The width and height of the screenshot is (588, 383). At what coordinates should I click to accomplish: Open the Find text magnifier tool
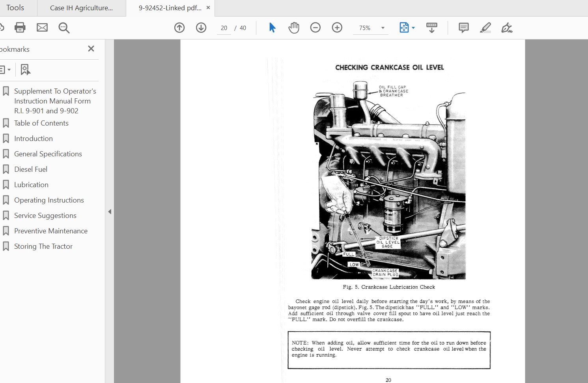click(64, 28)
